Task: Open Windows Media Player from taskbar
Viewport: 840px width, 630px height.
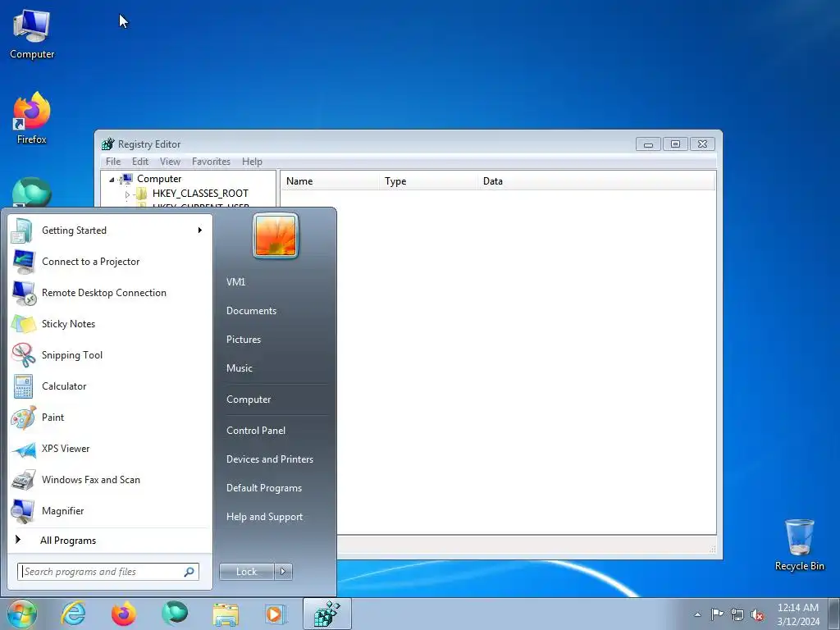Action: (x=276, y=614)
